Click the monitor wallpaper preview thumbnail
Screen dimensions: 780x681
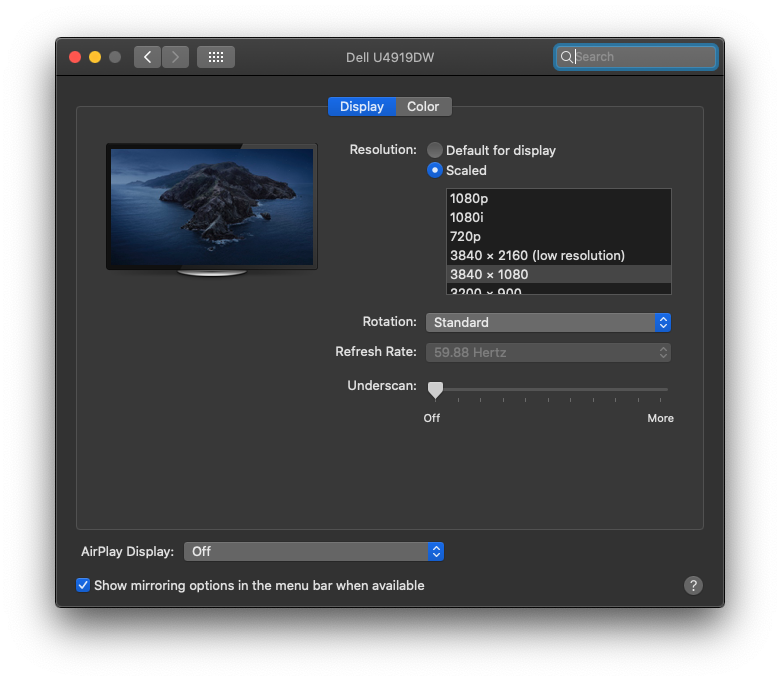pyautogui.click(x=212, y=207)
